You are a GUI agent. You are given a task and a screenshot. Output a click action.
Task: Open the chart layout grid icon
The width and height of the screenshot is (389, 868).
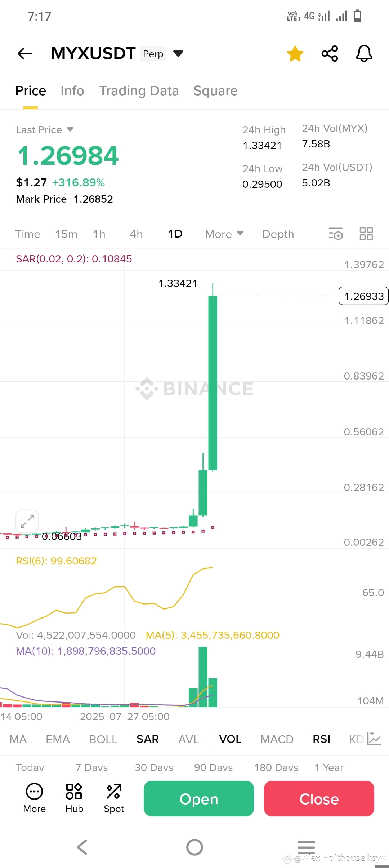[366, 234]
